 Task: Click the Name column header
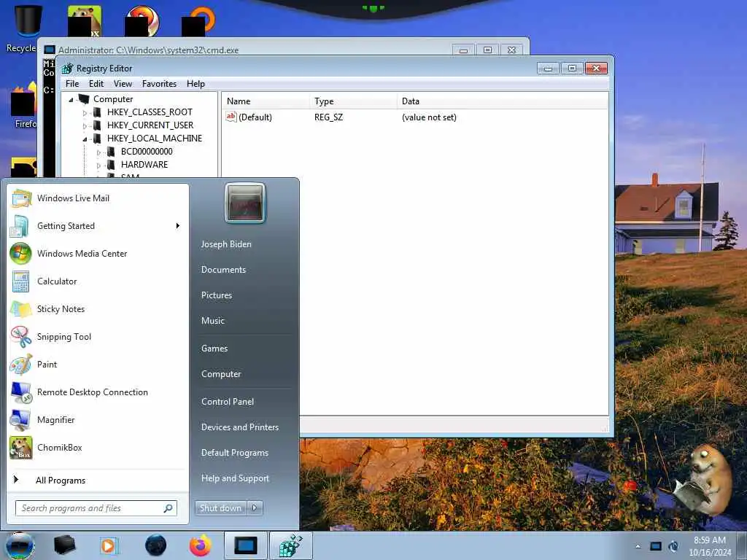pyautogui.click(x=266, y=101)
